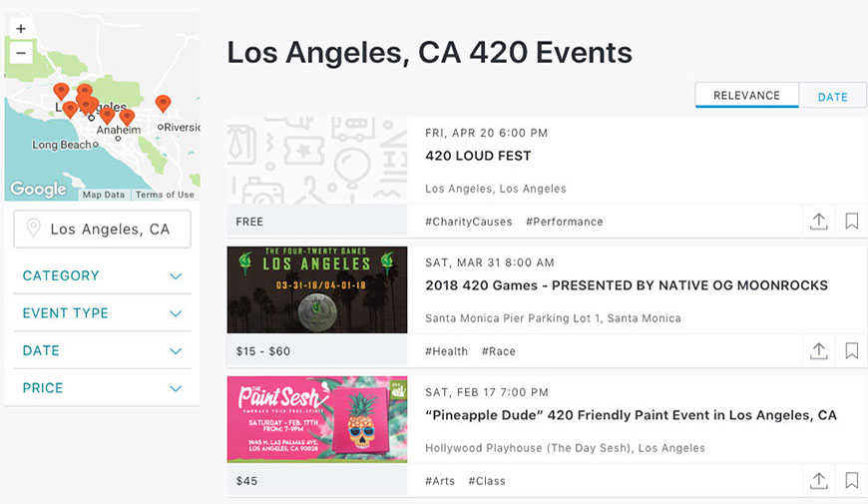Viewport: 868px width, 504px height.
Task: Bookmark the 420 LOUD FEST event
Action: (851, 222)
